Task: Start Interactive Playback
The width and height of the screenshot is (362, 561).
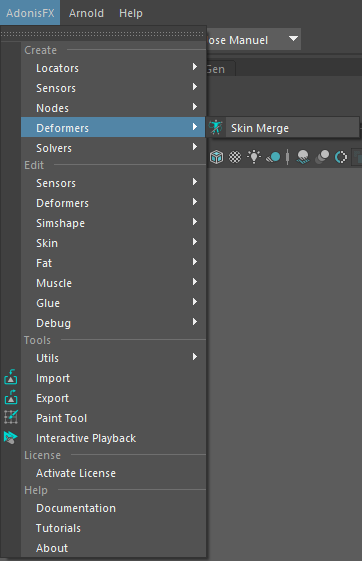Action: [x=113, y=438]
